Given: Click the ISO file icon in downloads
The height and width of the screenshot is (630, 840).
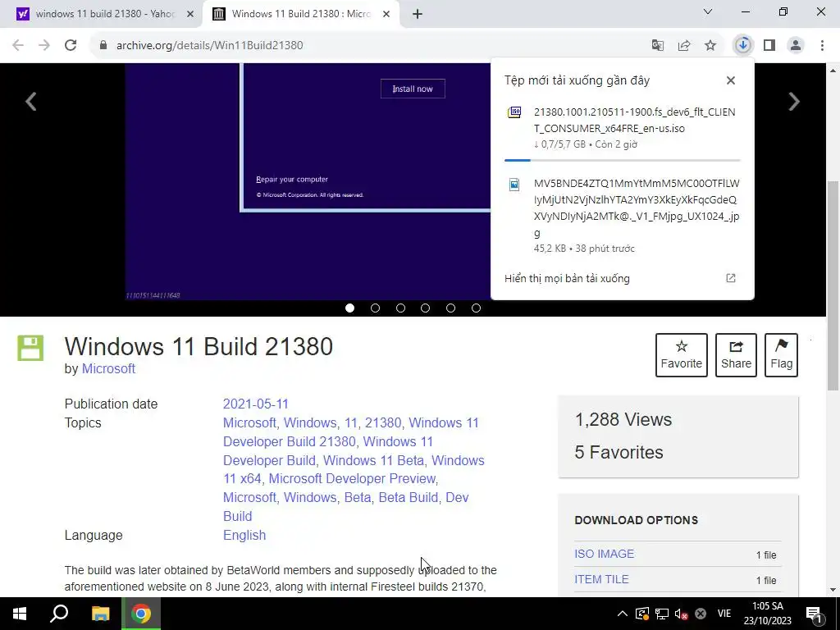Looking at the screenshot, I should coord(514,112).
